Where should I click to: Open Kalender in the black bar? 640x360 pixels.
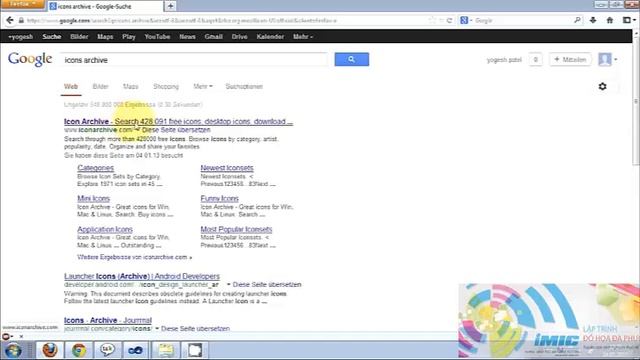(x=270, y=37)
